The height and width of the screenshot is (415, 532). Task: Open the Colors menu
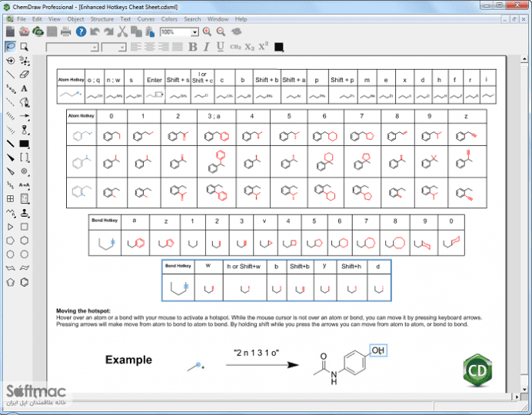point(169,19)
